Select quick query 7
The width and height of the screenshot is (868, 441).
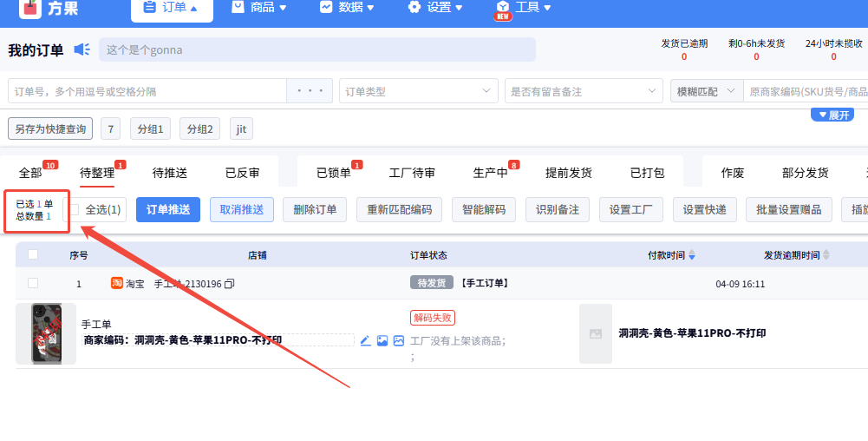111,128
